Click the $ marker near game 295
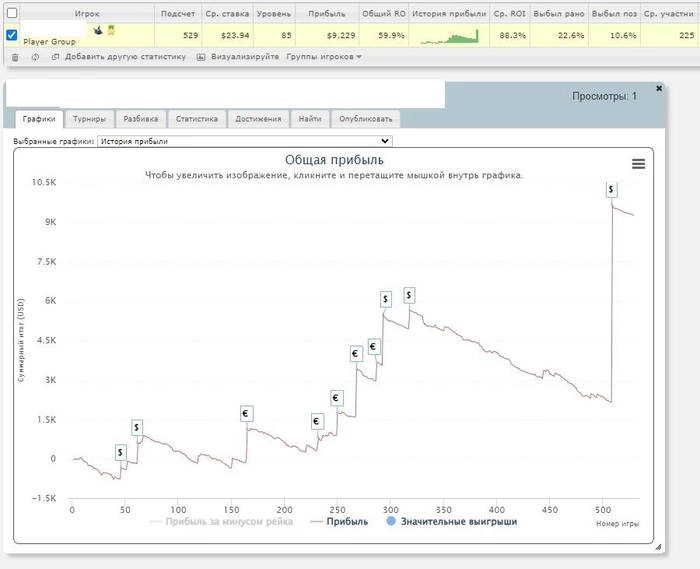 click(386, 299)
